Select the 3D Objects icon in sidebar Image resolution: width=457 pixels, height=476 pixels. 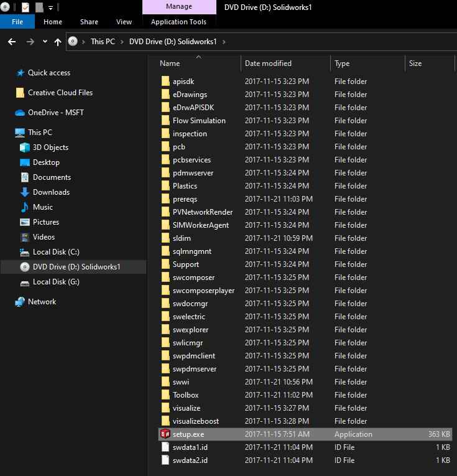[x=25, y=147]
